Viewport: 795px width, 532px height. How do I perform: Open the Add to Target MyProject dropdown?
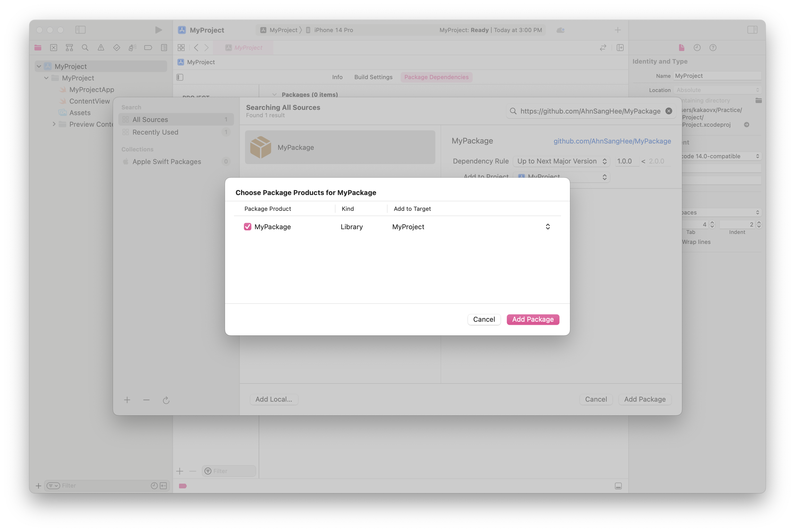click(x=547, y=227)
